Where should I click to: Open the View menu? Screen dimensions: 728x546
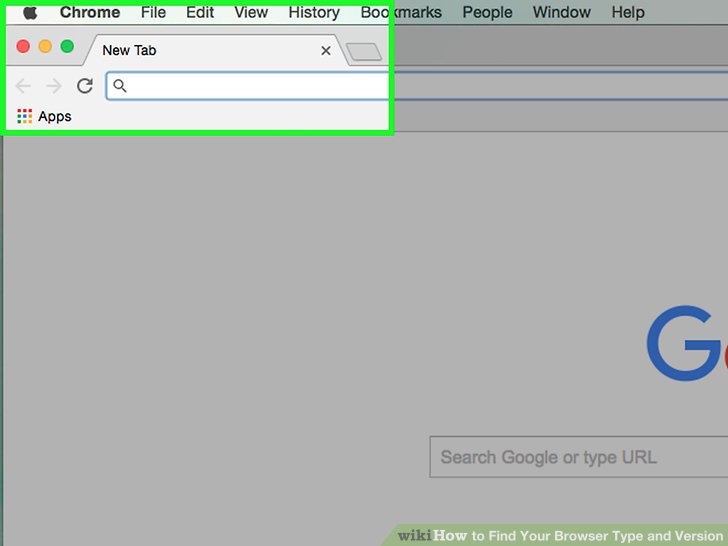[x=251, y=12]
